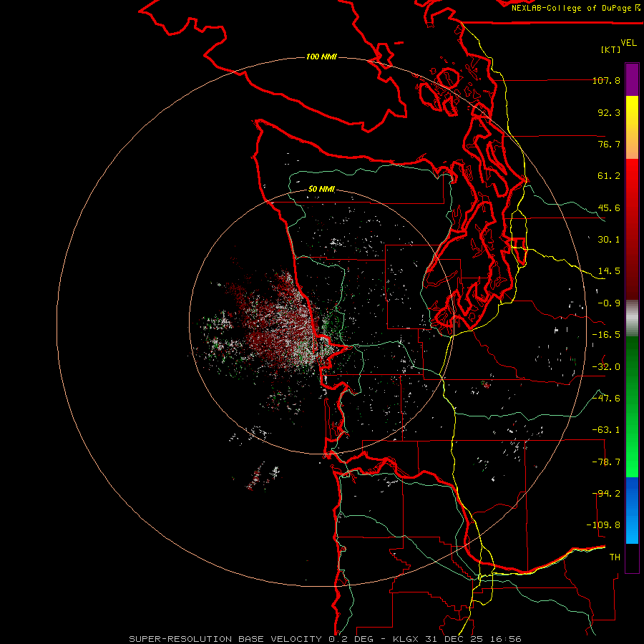
Task: Select the 107.8 legend value
Action: [606, 80]
